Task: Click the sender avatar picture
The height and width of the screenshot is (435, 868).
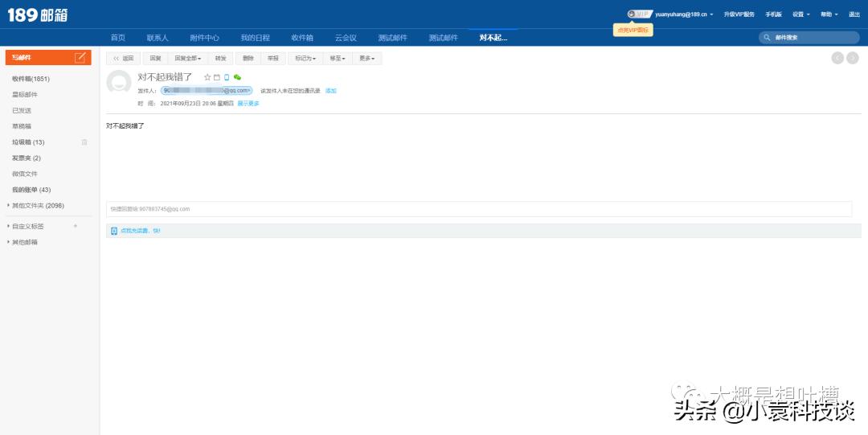Action: pos(118,82)
